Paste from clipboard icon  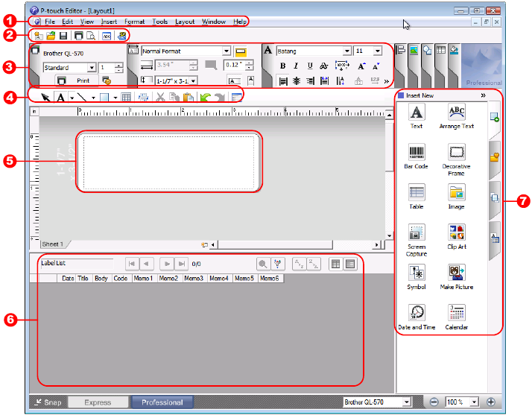tap(189, 98)
